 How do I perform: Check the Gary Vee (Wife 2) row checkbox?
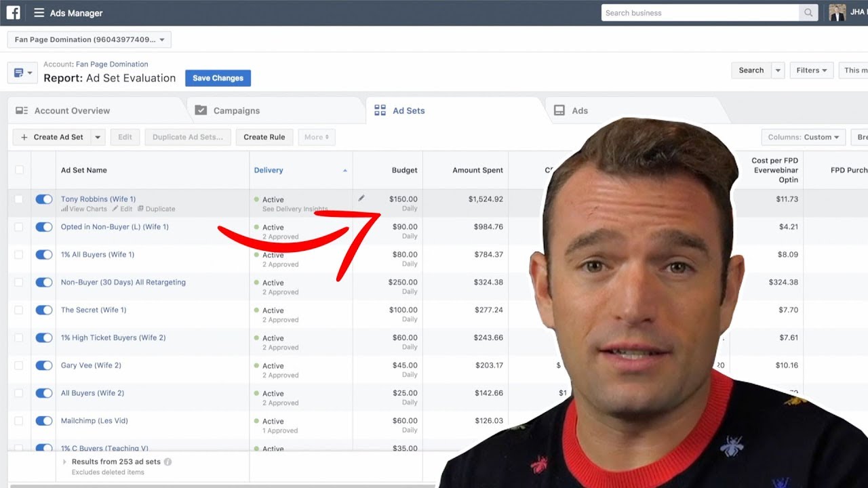(19, 365)
